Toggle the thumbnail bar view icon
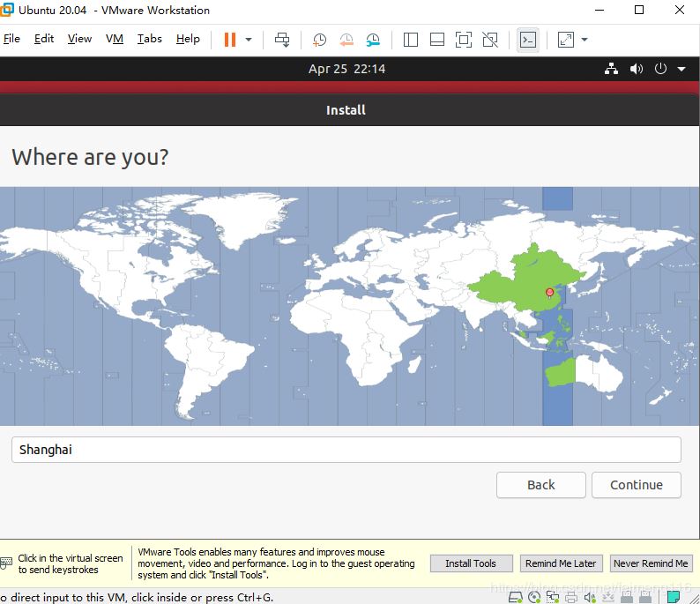The image size is (700, 604). point(437,40)
